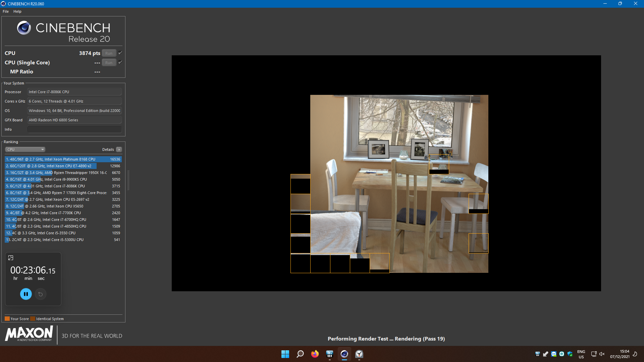This screenshot has height=362, width=644.
Task: Toggle the CPU (Single Core) test checkbox
Action: [120, 62]
